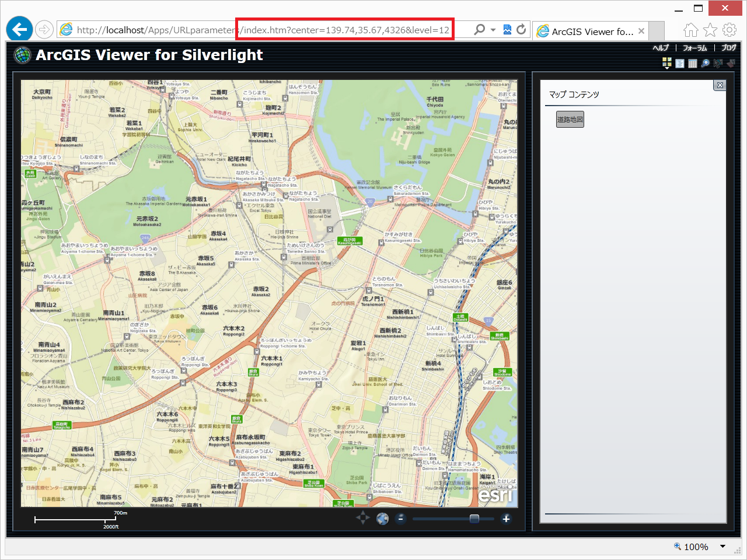Select the magnifier search tool
This screenshot has width=747, height=560.
tap(706, 64)
